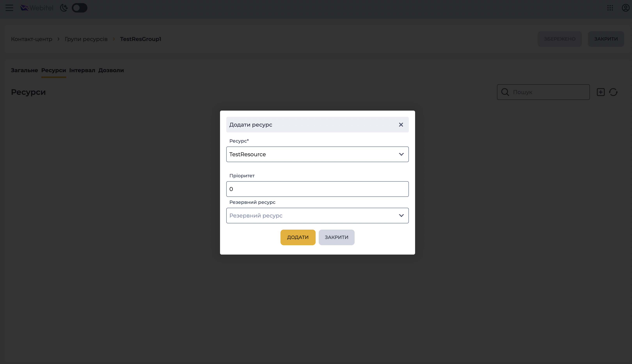Click the Webitel logo

pyautogui.click(x=37, y=8)
